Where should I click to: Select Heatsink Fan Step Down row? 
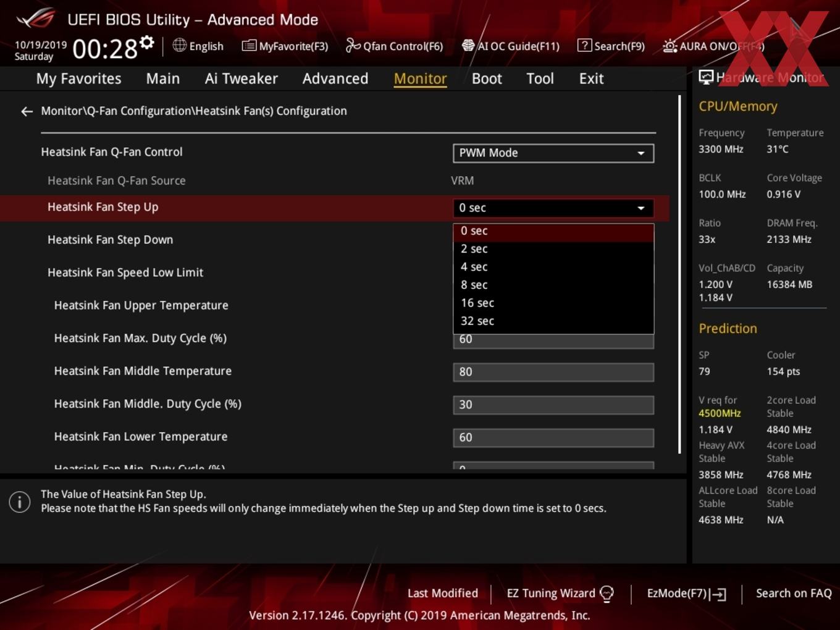click(x=110, y=240)
